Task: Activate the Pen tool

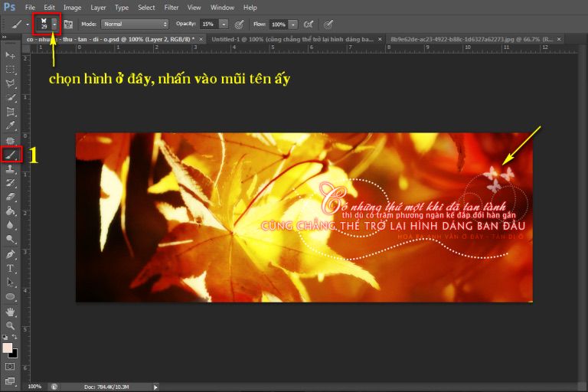Action: pos(11,253)
